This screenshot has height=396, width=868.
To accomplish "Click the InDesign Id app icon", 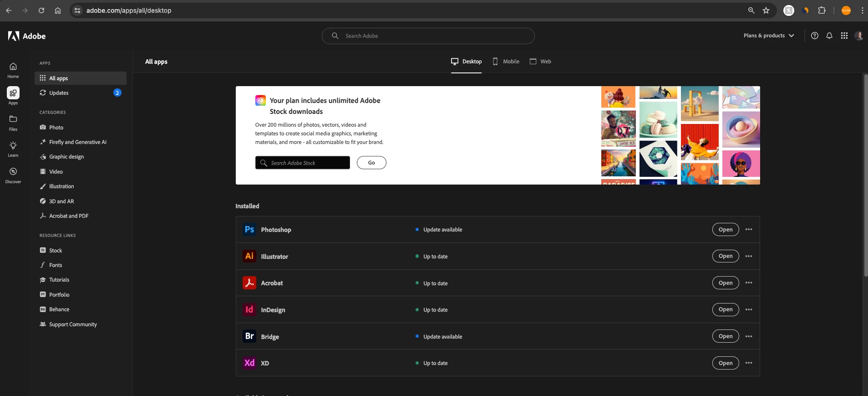I will click(x=249, y=309).
